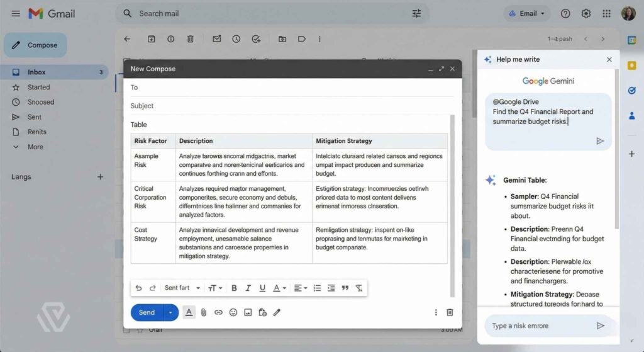Click the Critical Corporation Risk cell
Screen dimensions: 644x352
pos(153,202)
